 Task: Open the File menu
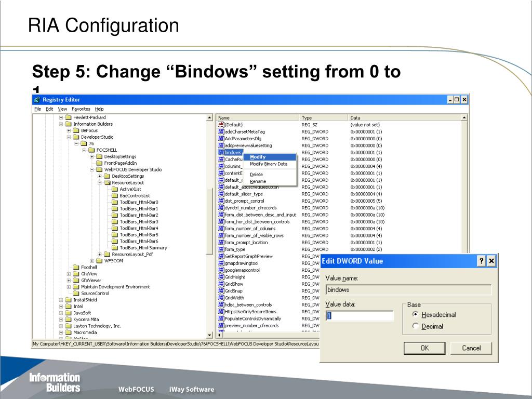(37, 109)
